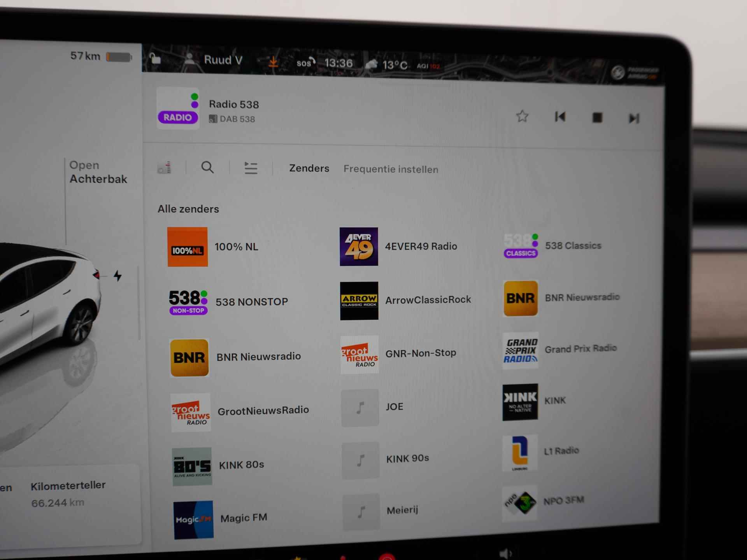This screenshot has height=560, width=747.
Task: Select KINK station logo
Action: point(520,402)
